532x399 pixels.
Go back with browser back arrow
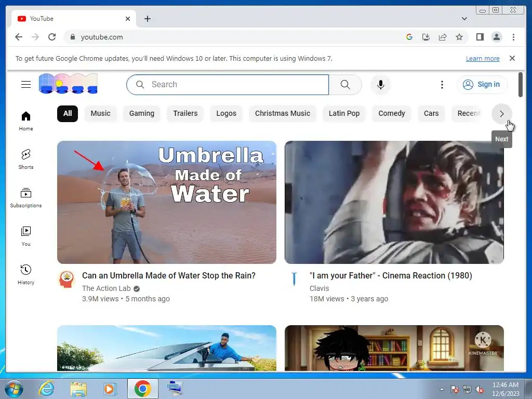click(19, 37)
